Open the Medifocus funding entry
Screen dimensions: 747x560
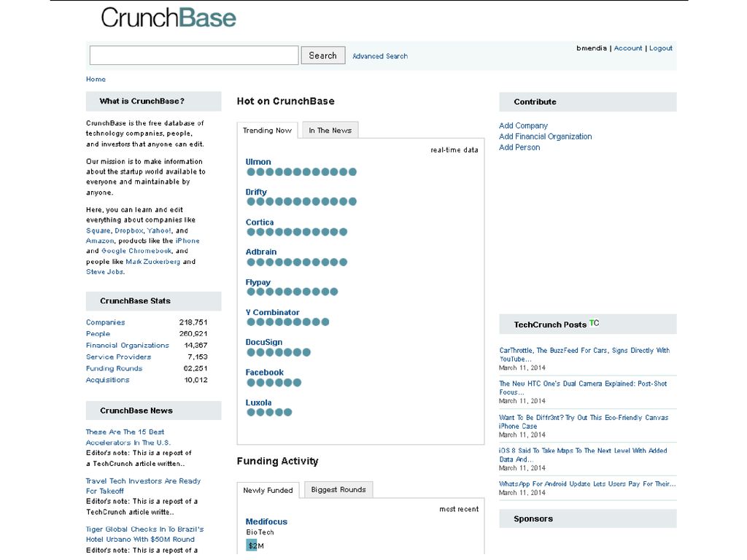tap(266, 521)
